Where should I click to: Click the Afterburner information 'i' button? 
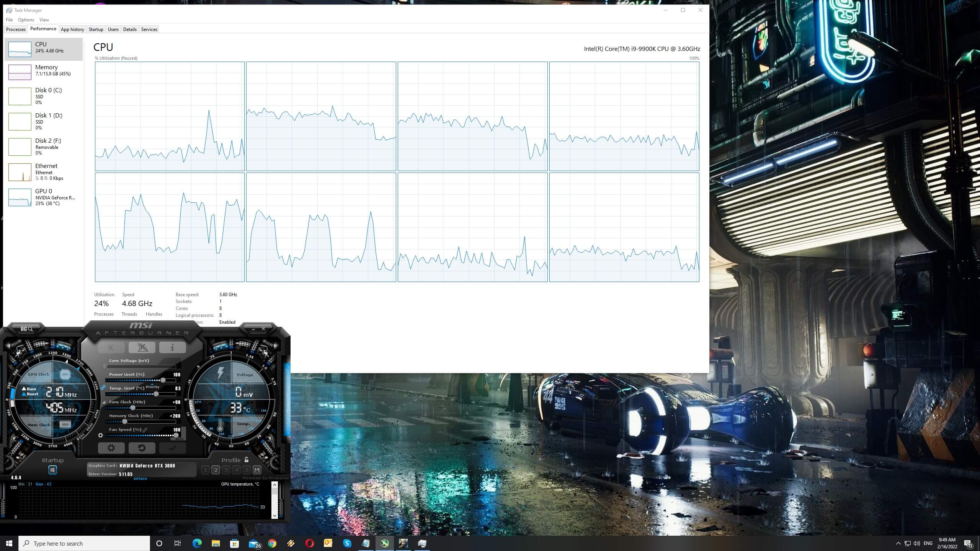(x=172, y=347)
